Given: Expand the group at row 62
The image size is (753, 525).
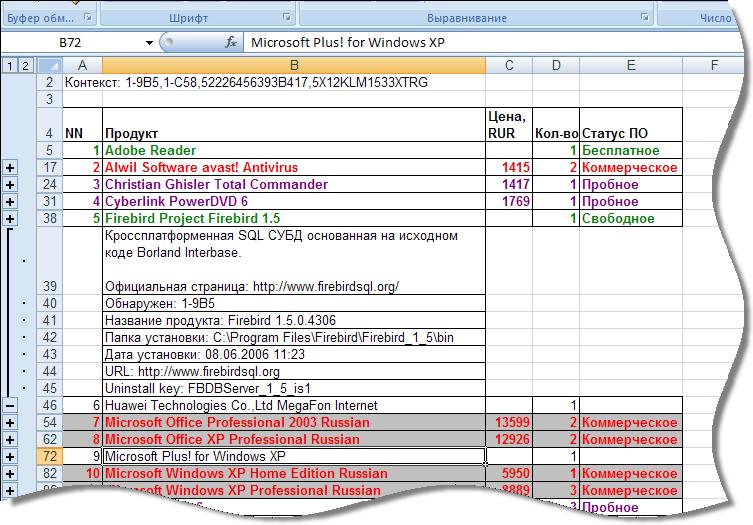Looking at the screenshot, I should point(10,440).
